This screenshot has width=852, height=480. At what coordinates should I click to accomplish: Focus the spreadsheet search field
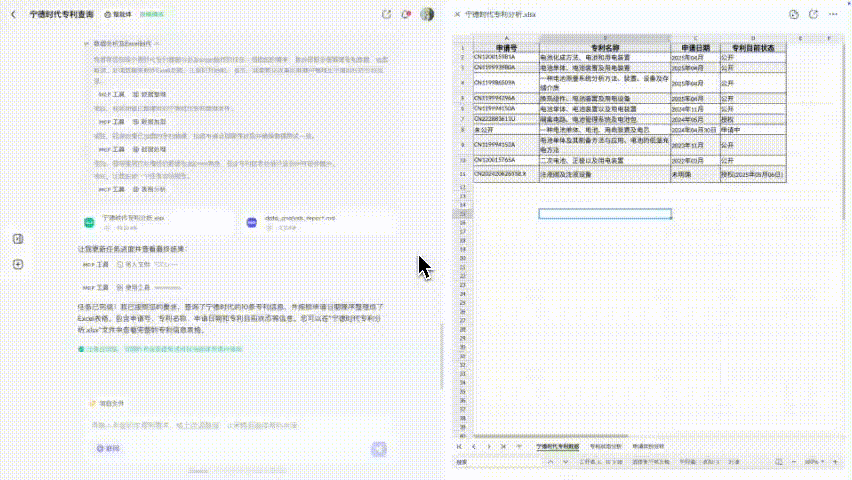498,462
